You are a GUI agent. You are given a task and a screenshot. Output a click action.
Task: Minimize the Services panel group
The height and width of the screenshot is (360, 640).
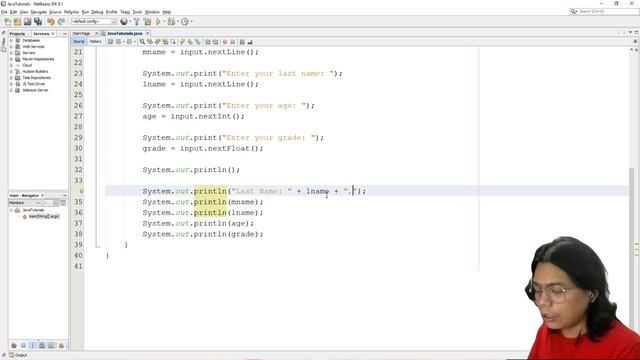pos(64,33)
